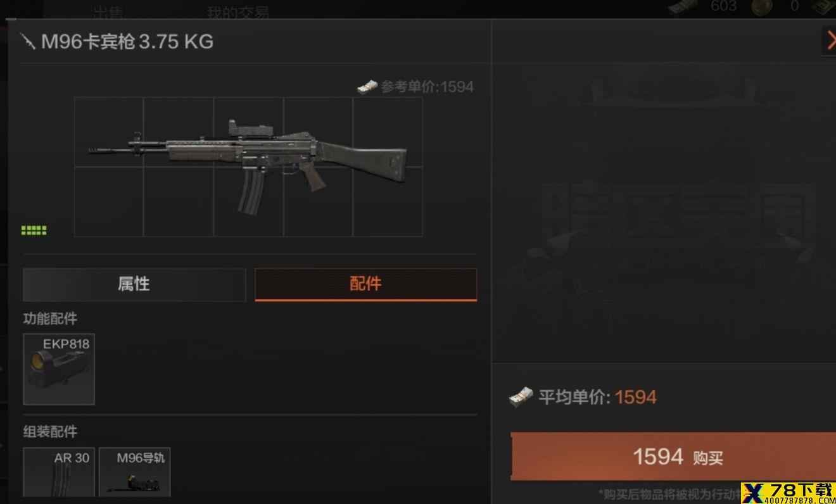Open the 我的交易 tab at top
Image resolution: width=836 pixels, height=504 pixels.
237,12
